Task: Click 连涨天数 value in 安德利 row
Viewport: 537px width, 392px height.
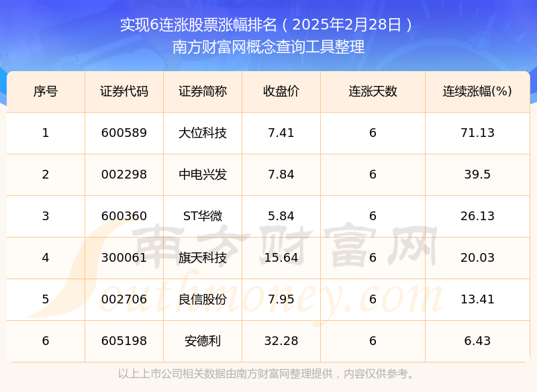Action: click(373, 341)
